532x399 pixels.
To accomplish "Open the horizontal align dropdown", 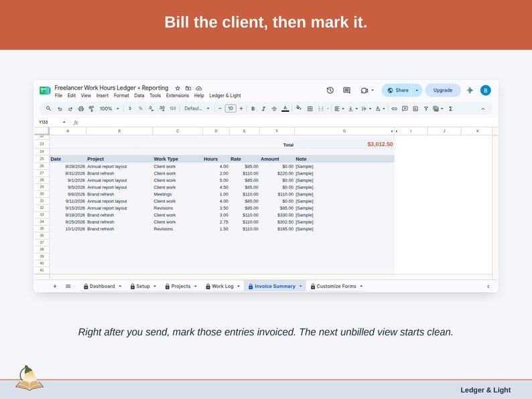I will (x=339, y=109).
